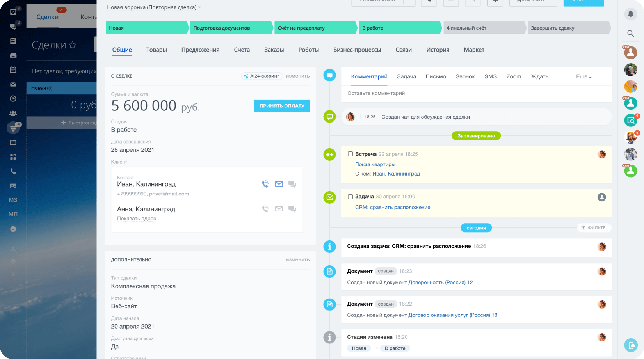Switch to the Товары tab

157,50
